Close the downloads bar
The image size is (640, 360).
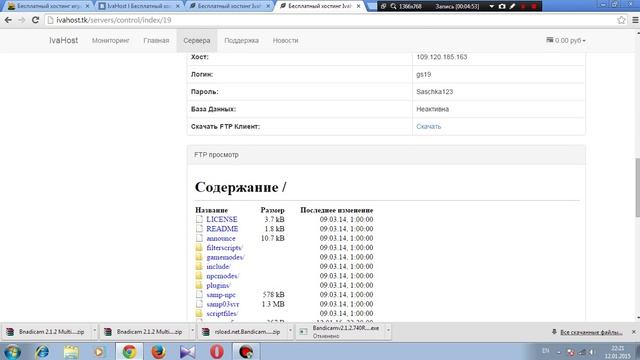[x=633, y=332]
